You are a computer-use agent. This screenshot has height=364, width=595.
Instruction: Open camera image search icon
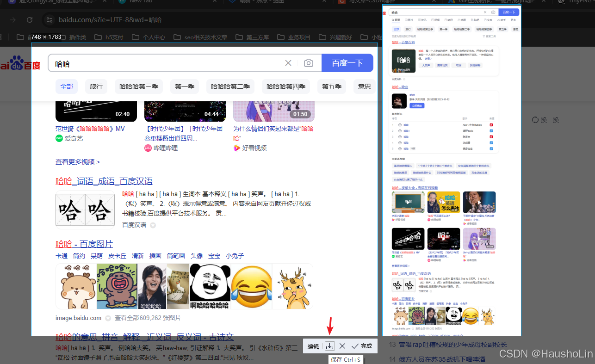[x=309, y=63]
